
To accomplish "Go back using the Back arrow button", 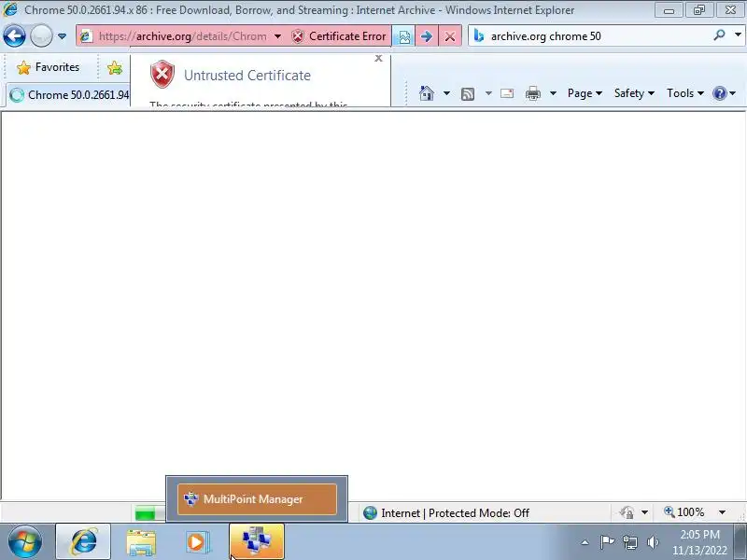I will click(x=15, y=36).
